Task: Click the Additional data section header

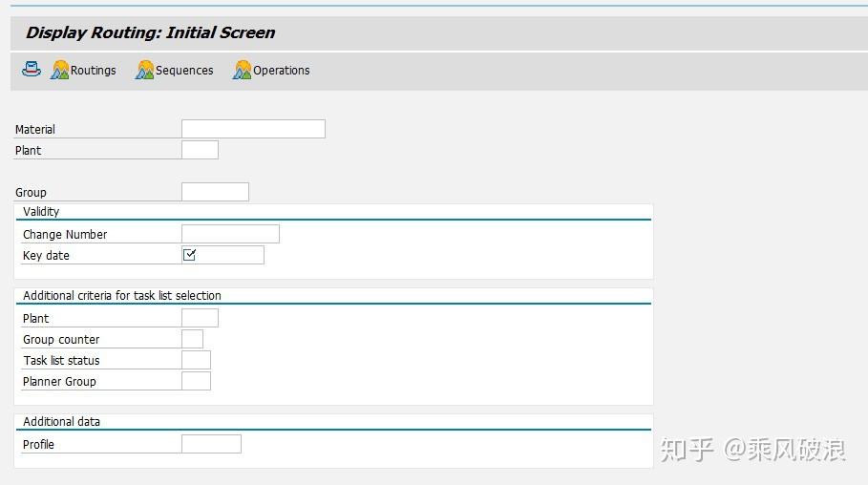Action: [x=61, y=422]
